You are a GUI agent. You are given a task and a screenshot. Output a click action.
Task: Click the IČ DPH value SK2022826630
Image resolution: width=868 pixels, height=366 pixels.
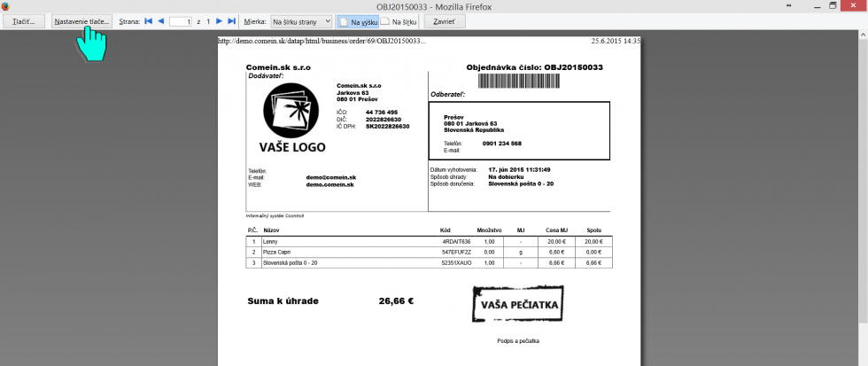click(388, 126)
